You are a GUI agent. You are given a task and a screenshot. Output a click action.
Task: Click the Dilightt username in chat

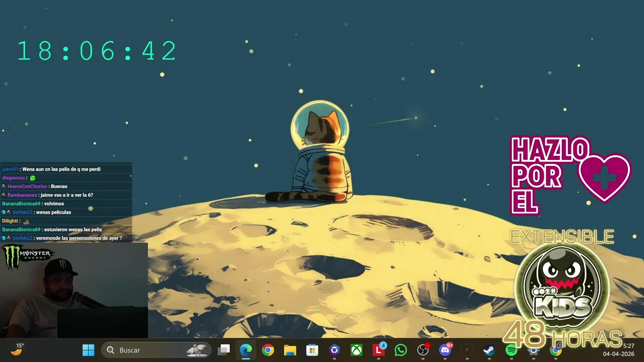click(10, 221)
